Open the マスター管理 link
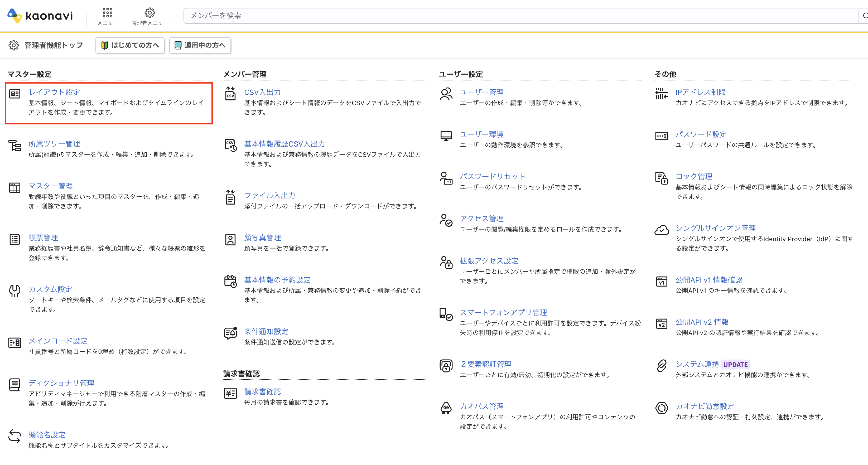Image resolution: width=868 pixels, height=465 pixels. point(51,186)
